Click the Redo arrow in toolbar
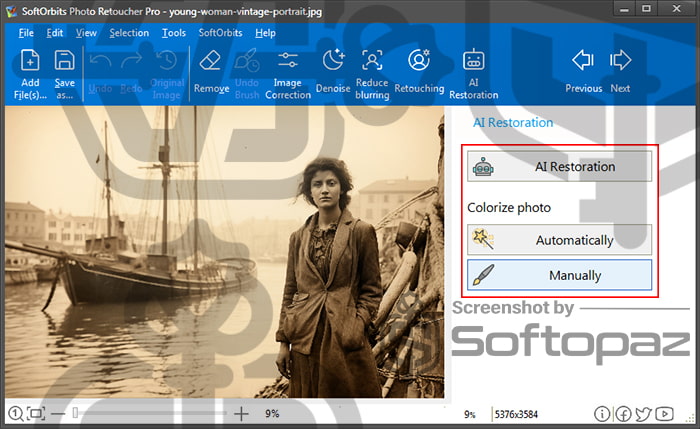Viewport: 700px width, 429px height. [x=131, y=60]
